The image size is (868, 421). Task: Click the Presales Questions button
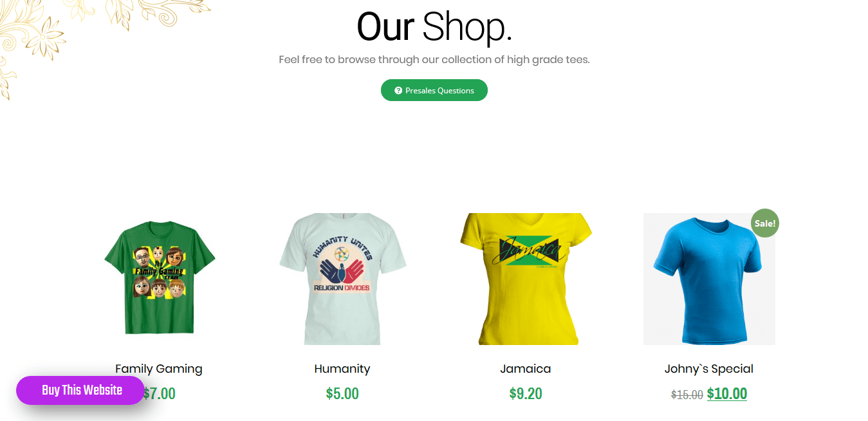(434, 90)
